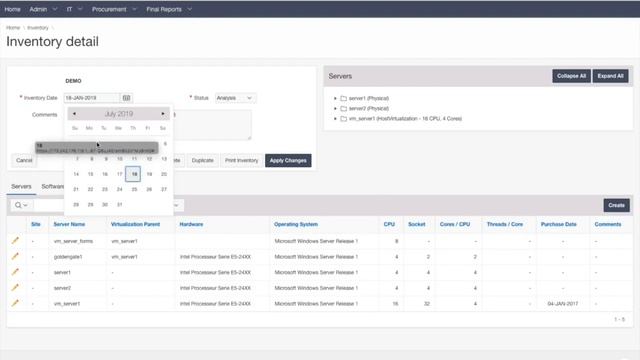The height and width of the screenshot is (360, 640).
Task: Edit the vm_server1 row pencil icon
Action: [x=15, y=303]
